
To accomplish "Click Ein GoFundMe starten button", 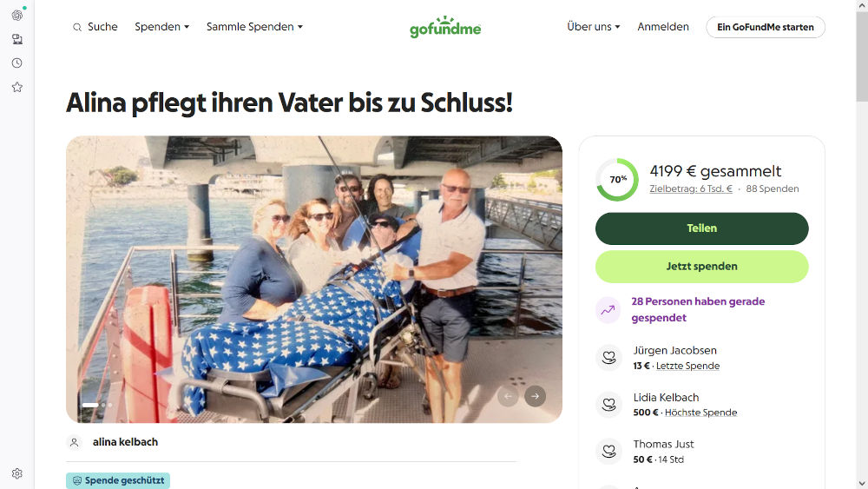I will (766, 27).
